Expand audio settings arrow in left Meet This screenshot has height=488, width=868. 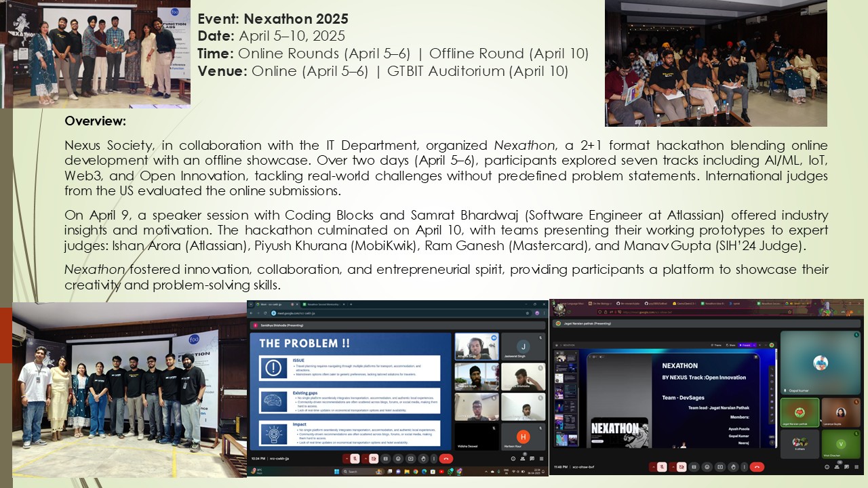coord(346,458)
